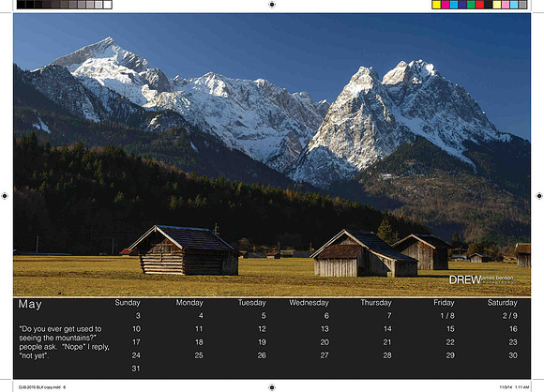Click the May month title

(x=30, y=304)
